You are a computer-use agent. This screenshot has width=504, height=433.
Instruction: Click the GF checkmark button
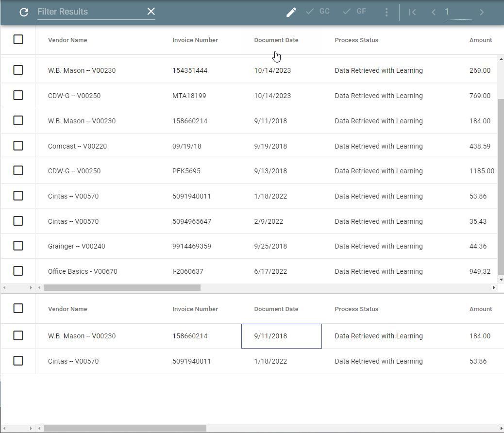(354, 12)
